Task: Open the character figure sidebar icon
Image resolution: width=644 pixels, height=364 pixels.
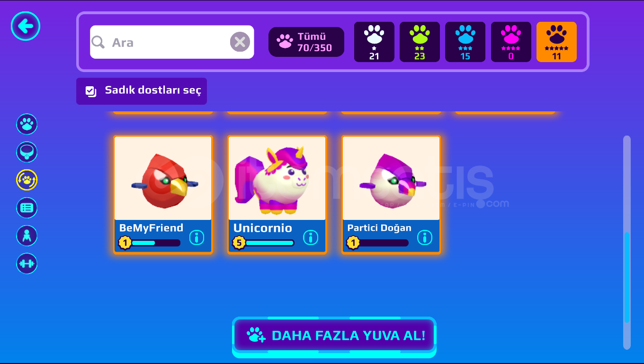Action: (x=27, y=236)
